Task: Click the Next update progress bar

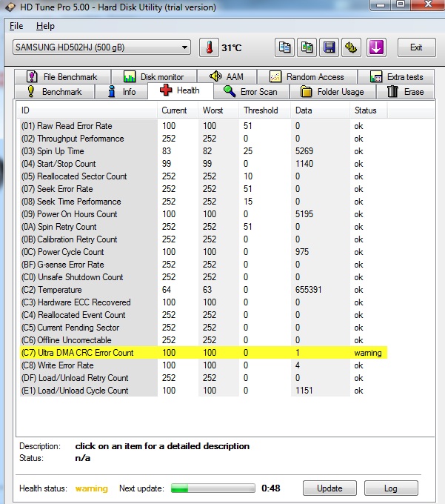Action: pyautogui.click(x=213, y=488)
